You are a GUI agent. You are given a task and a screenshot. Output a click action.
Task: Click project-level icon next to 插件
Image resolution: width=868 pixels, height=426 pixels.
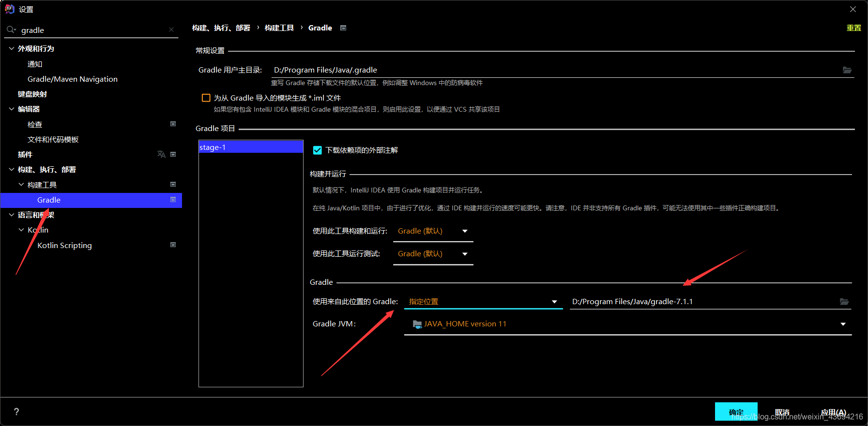(173, 154)
